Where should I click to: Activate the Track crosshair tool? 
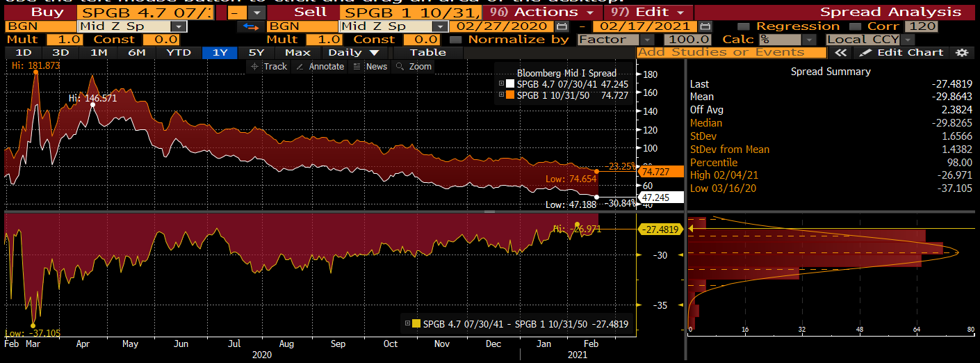pyautogui.click(x=268, y=66)
